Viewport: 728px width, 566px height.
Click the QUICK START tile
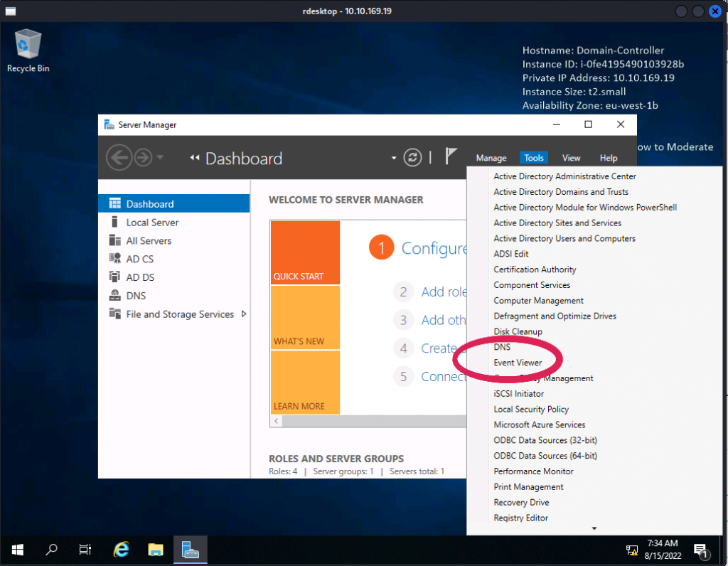[305, 252]
